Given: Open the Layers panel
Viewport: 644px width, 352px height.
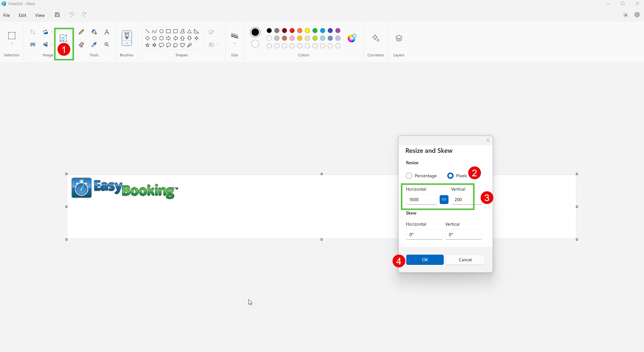Looking at the screenshot, I should (x=399, y=38).
